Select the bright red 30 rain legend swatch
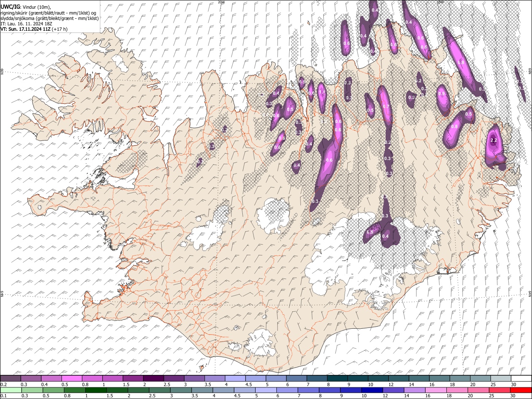This screenshot has width=532, height=399. click(521, 390)
